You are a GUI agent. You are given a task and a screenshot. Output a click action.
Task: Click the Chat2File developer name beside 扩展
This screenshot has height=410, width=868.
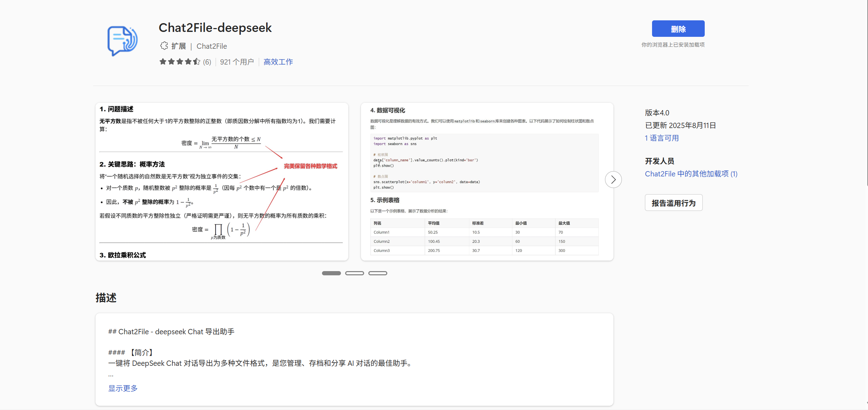(x=212, y=46)
